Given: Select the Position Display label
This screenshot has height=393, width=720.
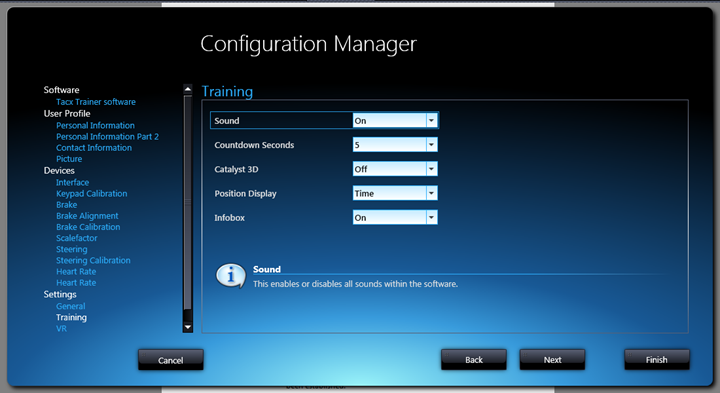Looking at the screenshot, I should click(x=245, y=194).
